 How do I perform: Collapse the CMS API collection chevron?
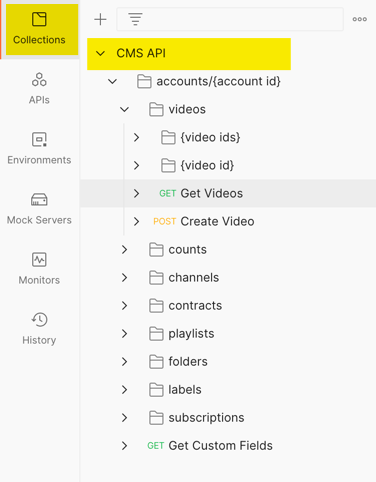point(100,53)
